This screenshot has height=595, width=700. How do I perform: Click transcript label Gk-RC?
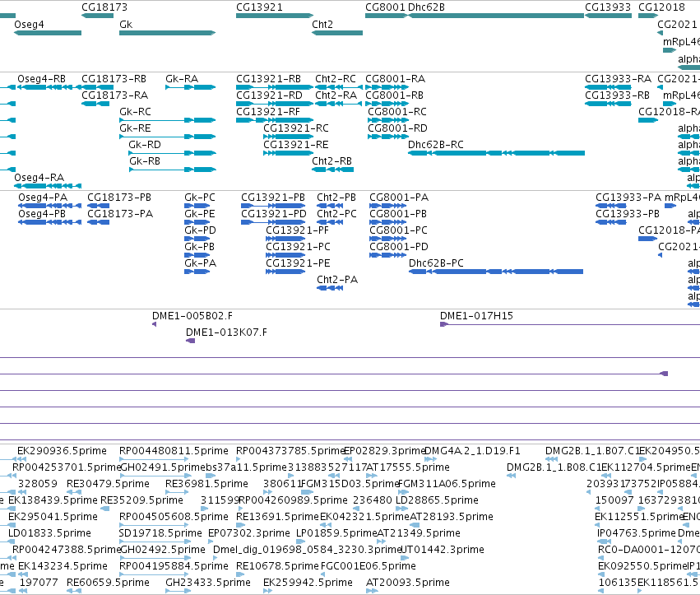click(135, 112)
